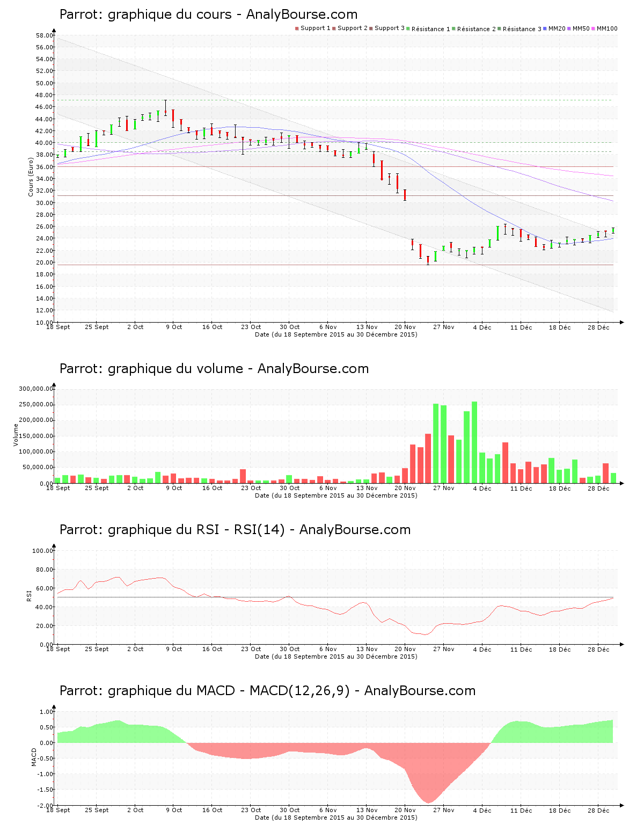Viewport: 644px width, 832px height.
Task: Click the Résistance 1 legend color square
Action: click(x=408, y=28)
